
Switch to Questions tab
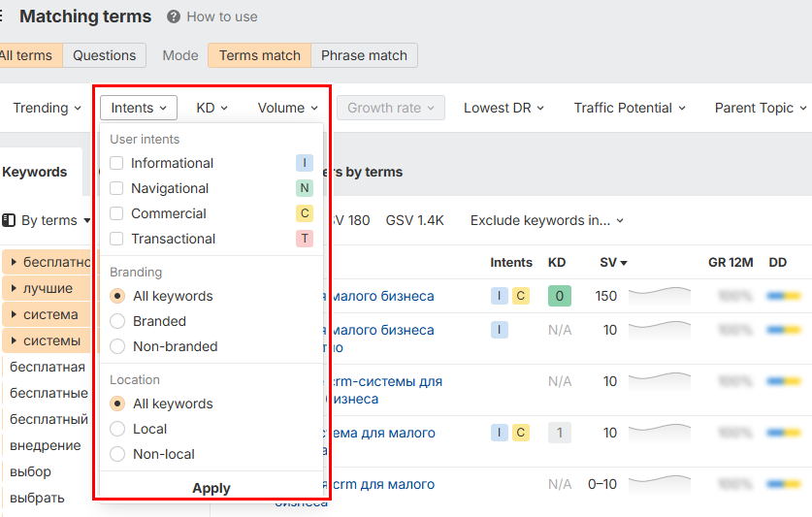104,55
